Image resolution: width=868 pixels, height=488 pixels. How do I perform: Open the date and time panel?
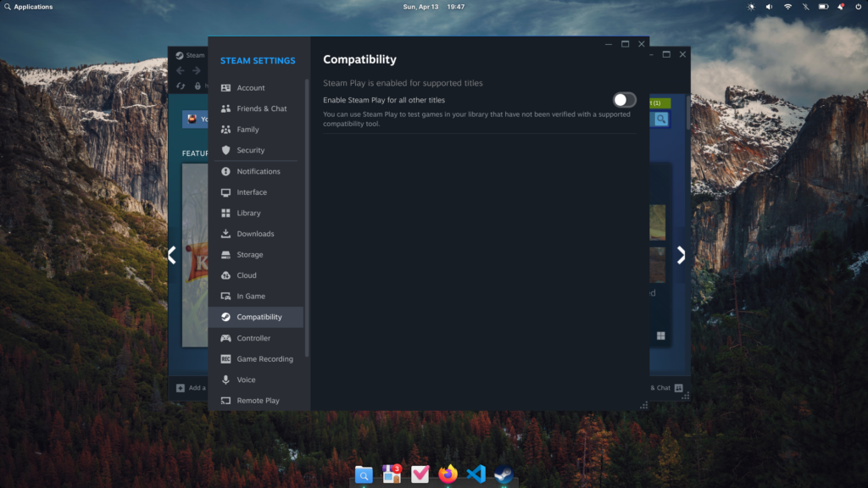tap(433, 7)
